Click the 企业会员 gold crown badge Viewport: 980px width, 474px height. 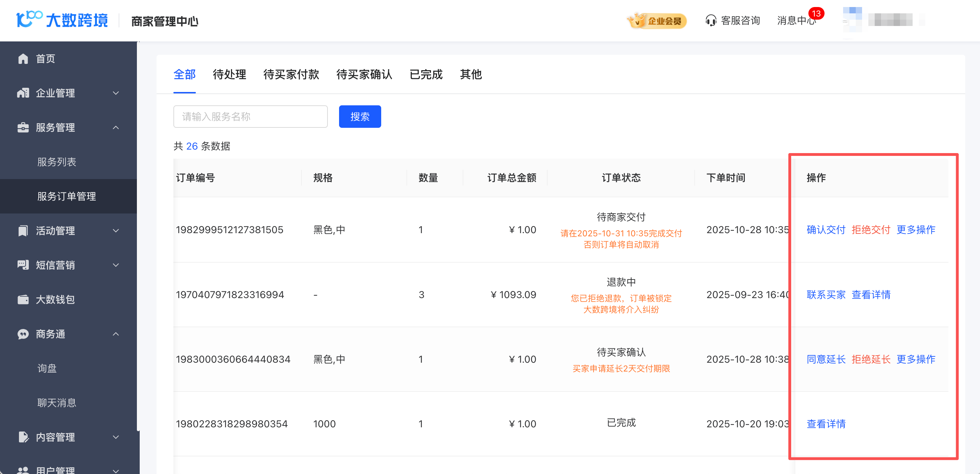[657, 21]
